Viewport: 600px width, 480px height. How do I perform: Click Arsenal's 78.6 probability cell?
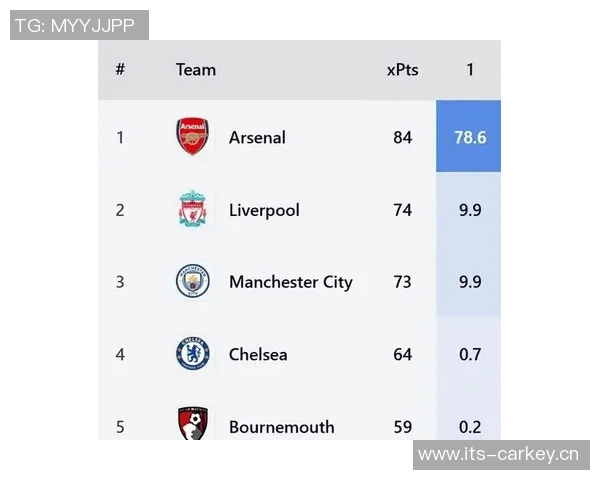coord(469,137)
